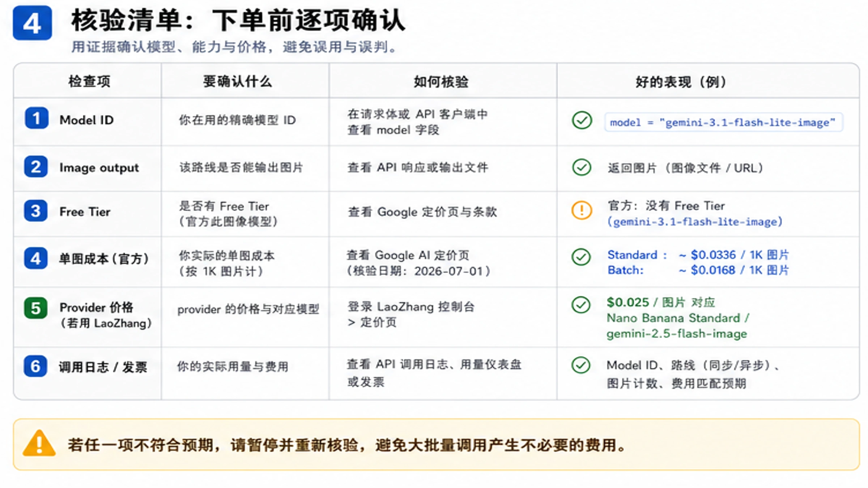Image resolution: width=868 pixels, height=488 pixels.
Task: Click the model = "gemini-3.1-flash-lite-image" code box
Action: click(x=723, y=123)
